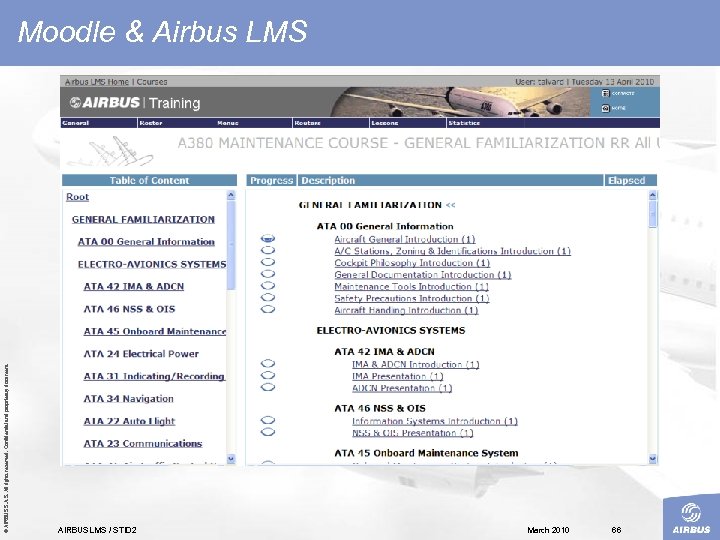Open the Courses link in the top bar
Screen dimensions: 720x540
point(152,82)
